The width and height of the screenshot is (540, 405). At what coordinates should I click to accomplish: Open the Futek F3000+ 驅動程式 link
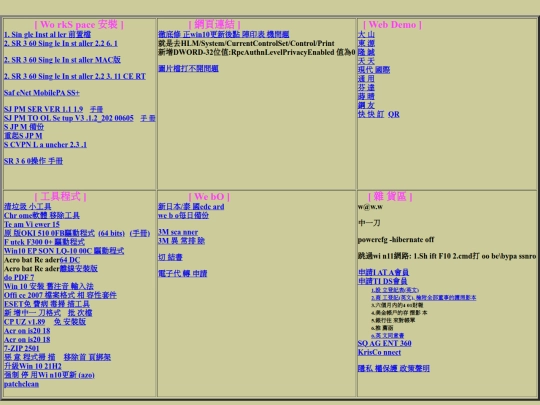[x=44, y=242]
